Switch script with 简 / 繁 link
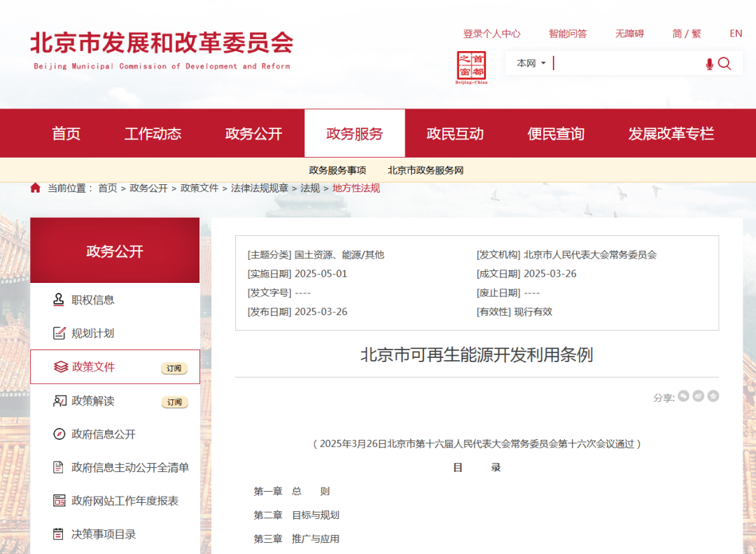Screen dimensions: 756x554 tap(687, 34)
